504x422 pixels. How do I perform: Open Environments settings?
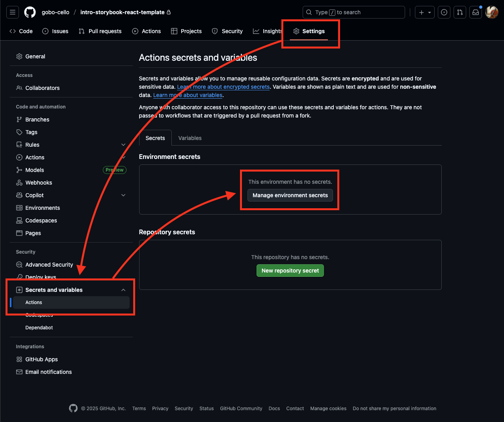click(x=71, y=208)
